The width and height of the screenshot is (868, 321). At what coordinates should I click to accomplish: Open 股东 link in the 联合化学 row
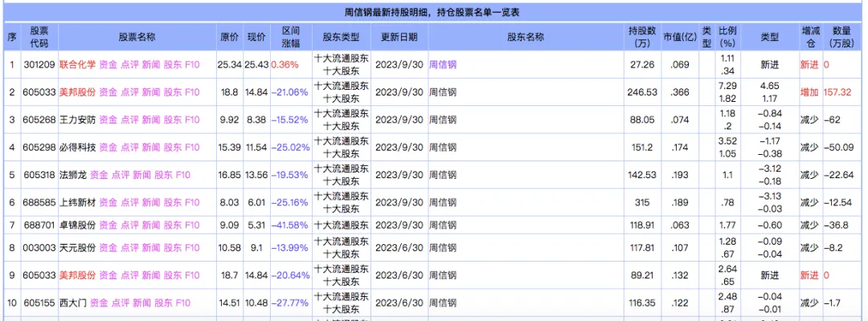173,65
